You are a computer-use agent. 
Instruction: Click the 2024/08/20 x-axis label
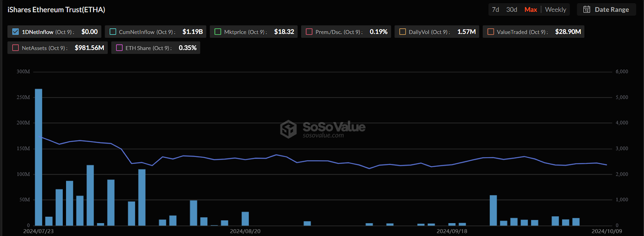click(245, 231)
